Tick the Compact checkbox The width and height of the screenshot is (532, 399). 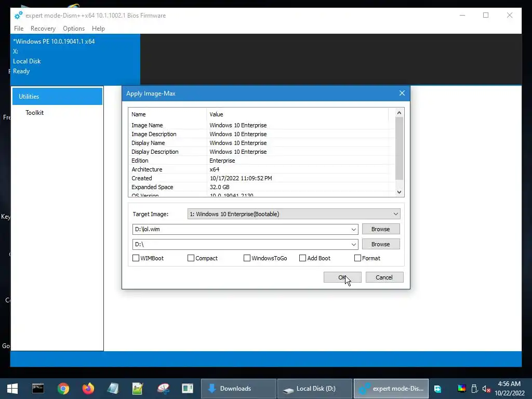click(x=191, y=258)
